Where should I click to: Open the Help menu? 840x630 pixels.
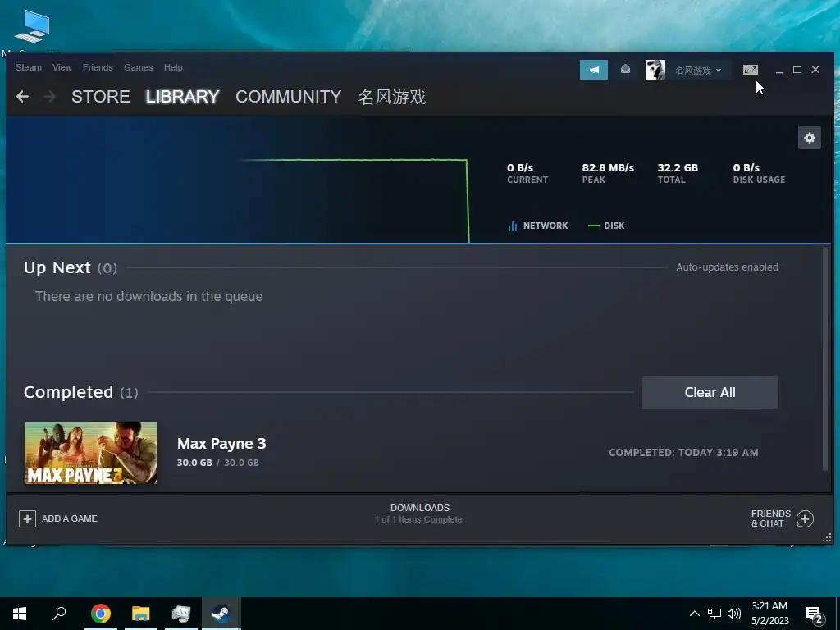coord(173,67)
